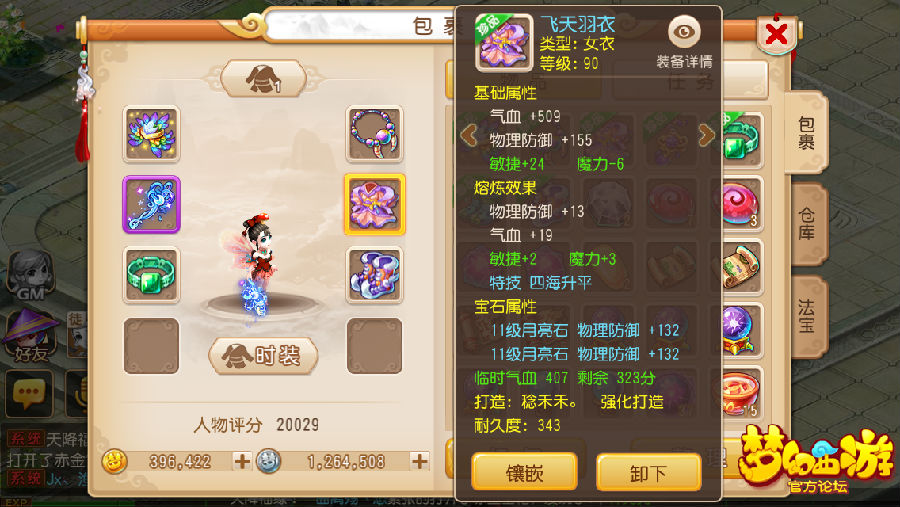Show previous item with left arrow
The image size is (900, 507).
(x=469, y=136)
